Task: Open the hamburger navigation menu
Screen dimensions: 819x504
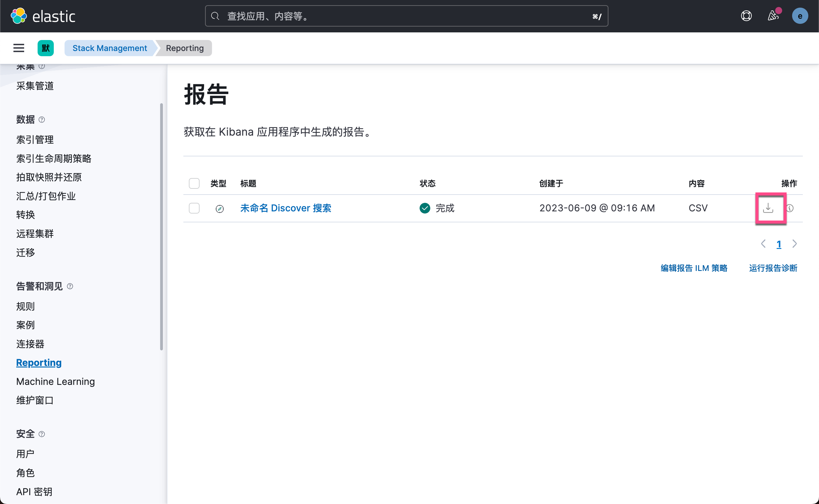Action: 19,48
